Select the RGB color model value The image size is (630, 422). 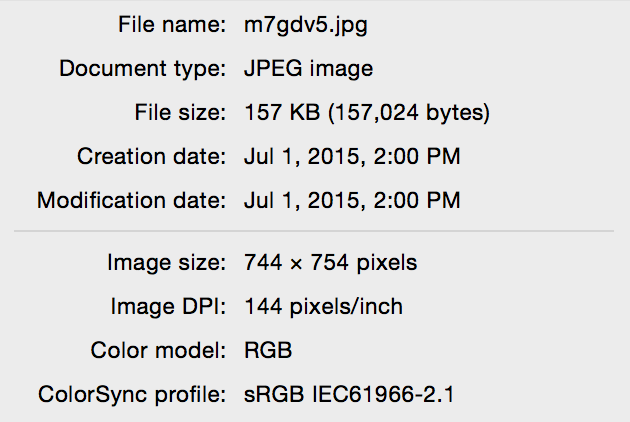point(268,350)
